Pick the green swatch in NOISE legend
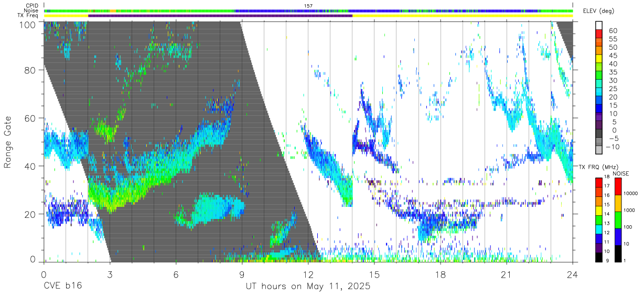The image size is (644, 297). [x=617, y=220]
